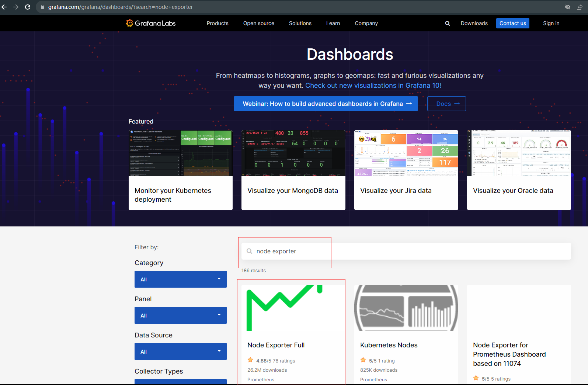The height and width of the screenshot is (385, 588).
Task: Open the Products menu
Action: click(x=218, y=23)
